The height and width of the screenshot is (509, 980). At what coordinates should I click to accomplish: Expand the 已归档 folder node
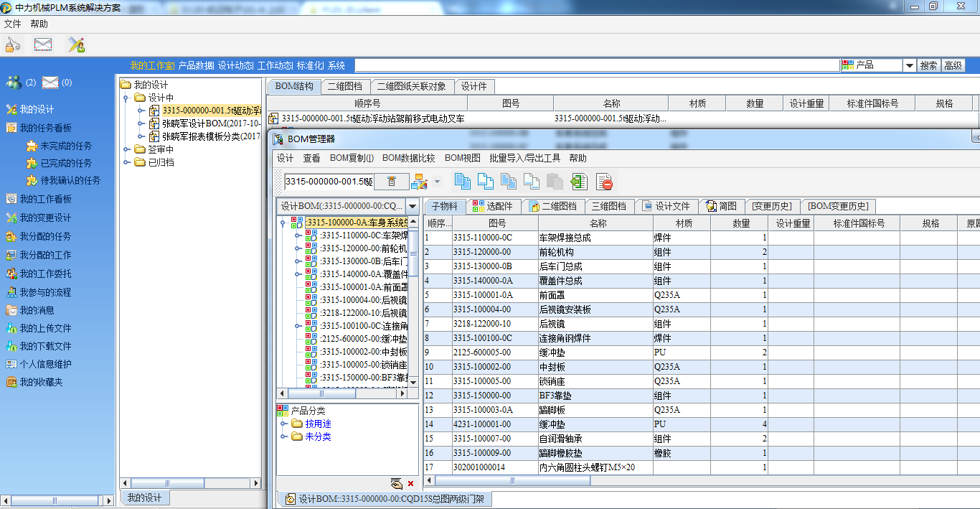click(x=125, y=162)
